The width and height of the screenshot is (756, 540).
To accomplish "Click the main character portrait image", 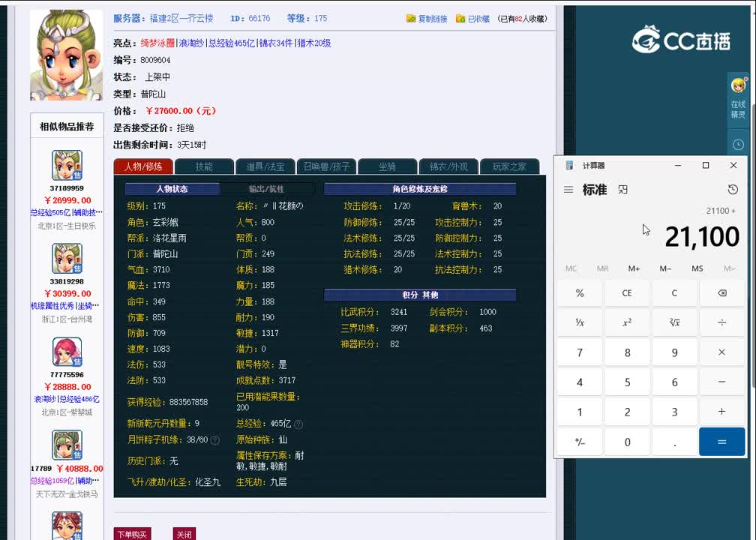I will pos(67,55).
